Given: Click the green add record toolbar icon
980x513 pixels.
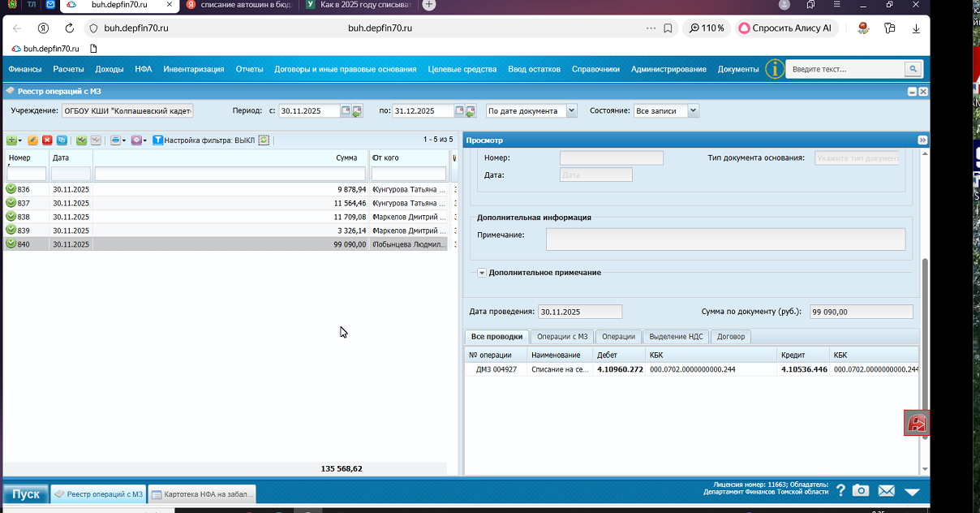Looking at the screenshot, I should click(11, 140).
